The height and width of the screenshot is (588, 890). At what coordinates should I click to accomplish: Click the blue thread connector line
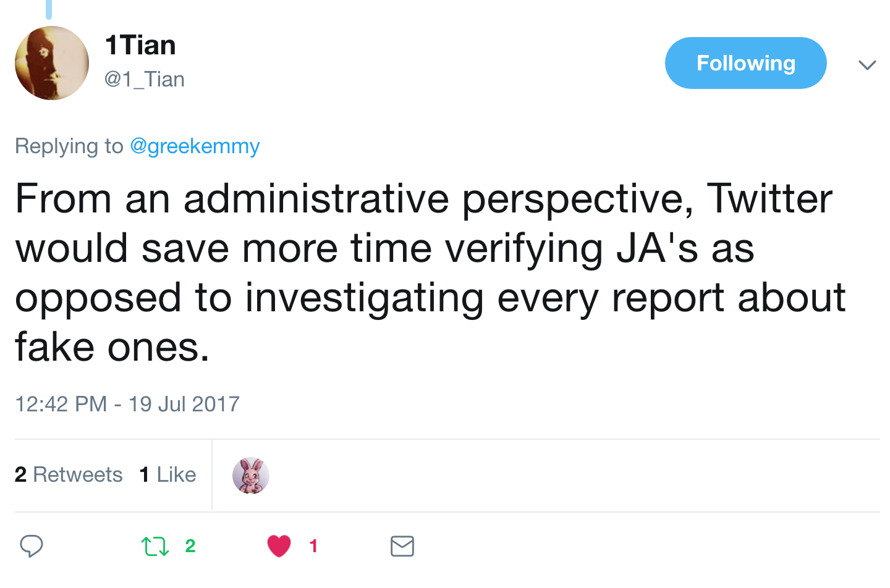49,9
